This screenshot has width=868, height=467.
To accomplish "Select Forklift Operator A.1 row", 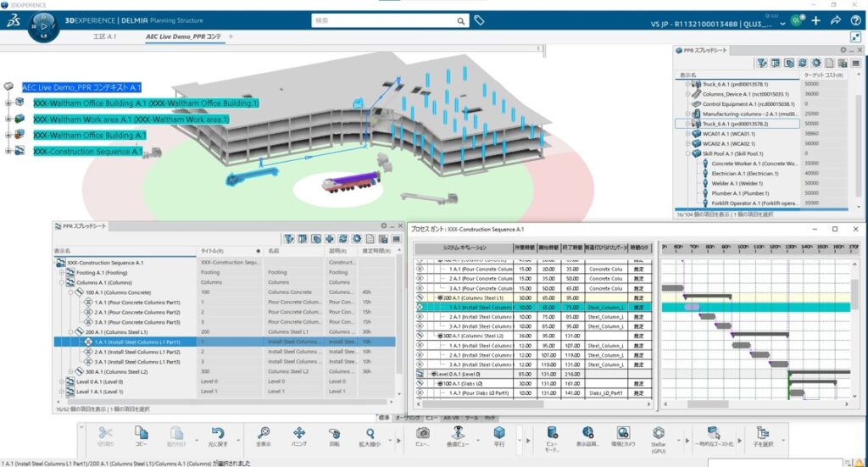I will (754, 203).
